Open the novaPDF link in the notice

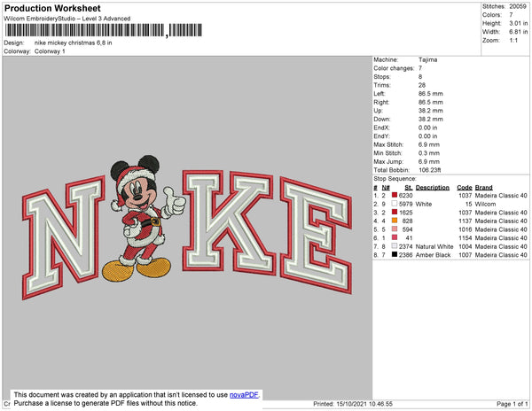[x=244, y=395]
